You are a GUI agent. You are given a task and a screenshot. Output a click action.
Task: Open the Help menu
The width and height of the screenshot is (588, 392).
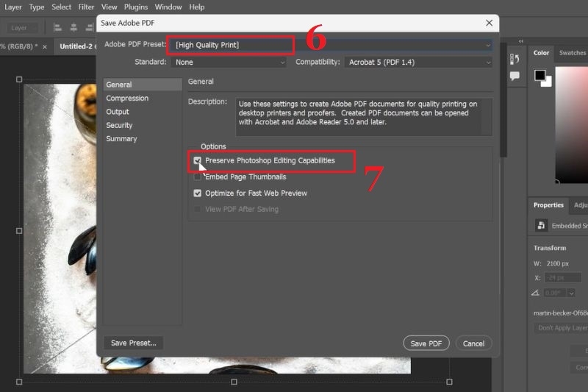pos(196,7)
